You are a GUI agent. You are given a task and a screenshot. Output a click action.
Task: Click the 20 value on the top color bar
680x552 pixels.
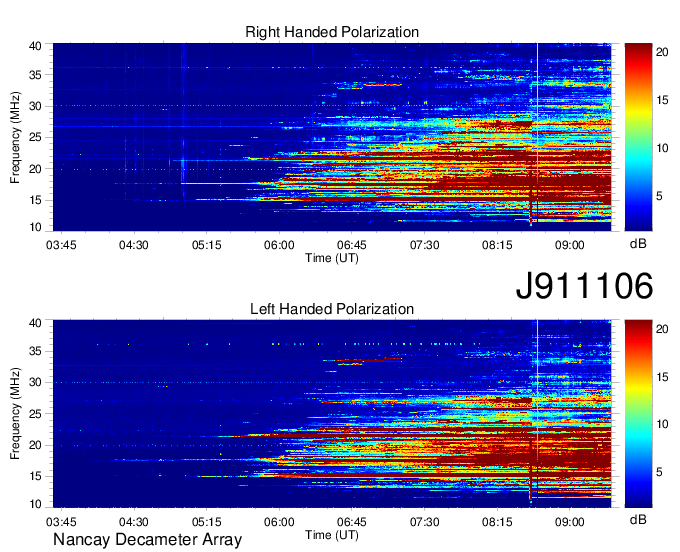tap(662, 52)
